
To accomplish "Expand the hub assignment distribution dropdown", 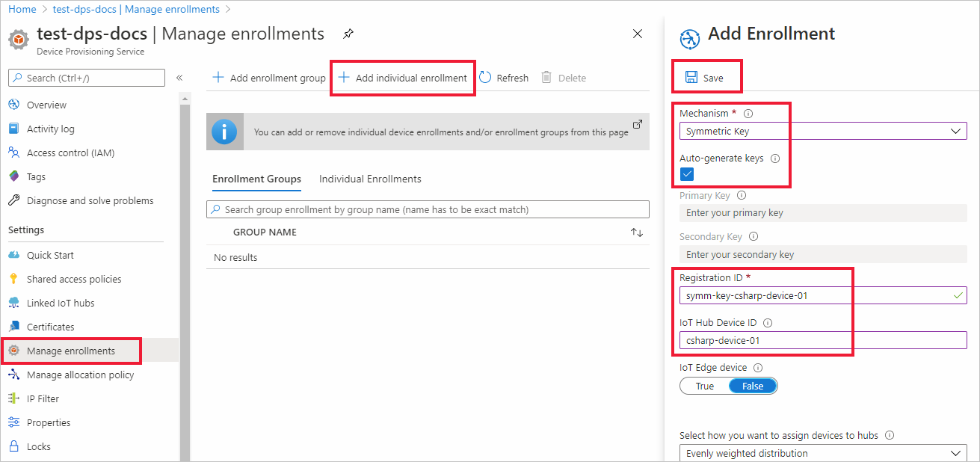I will click(823, 453).
